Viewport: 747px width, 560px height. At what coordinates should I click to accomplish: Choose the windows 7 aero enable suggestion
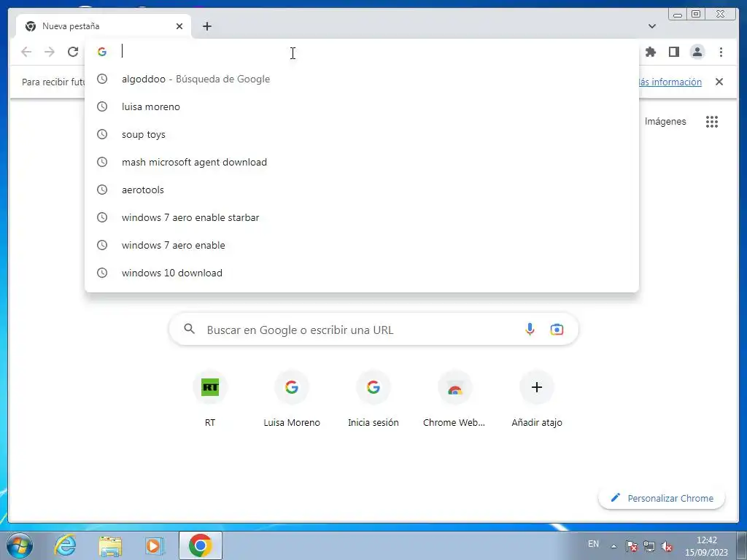tap(362, 245)
